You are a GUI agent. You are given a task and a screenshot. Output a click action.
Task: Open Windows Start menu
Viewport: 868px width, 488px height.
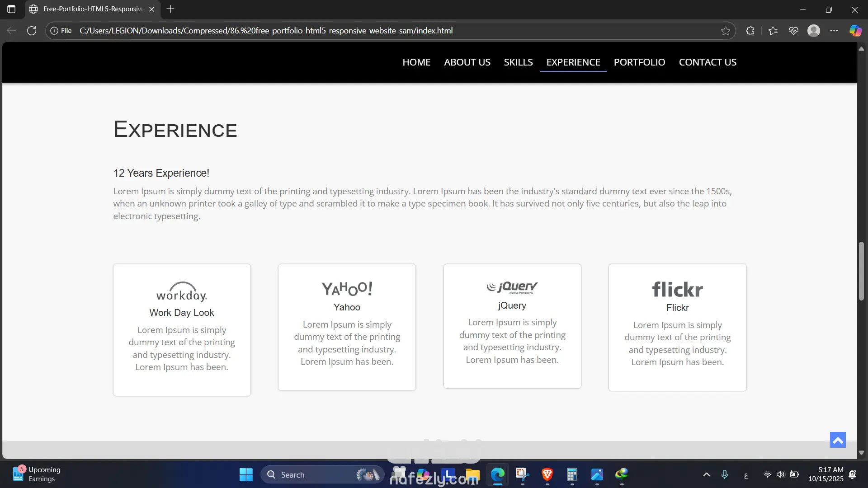point(246,474)
